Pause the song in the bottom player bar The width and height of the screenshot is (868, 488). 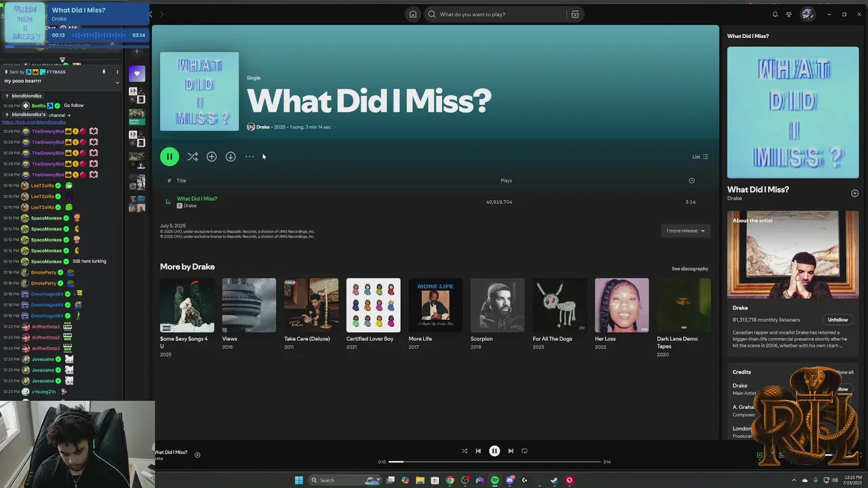click(494, 451)
